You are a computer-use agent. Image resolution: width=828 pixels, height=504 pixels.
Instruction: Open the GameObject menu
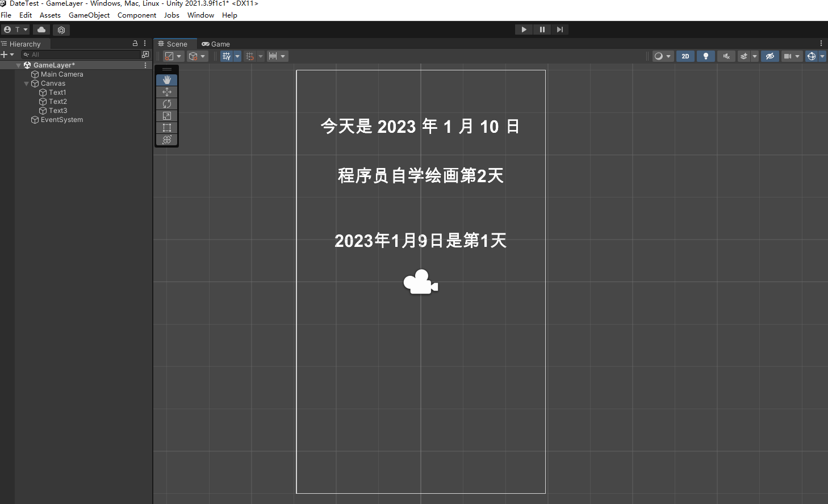[x=89, y=15]
